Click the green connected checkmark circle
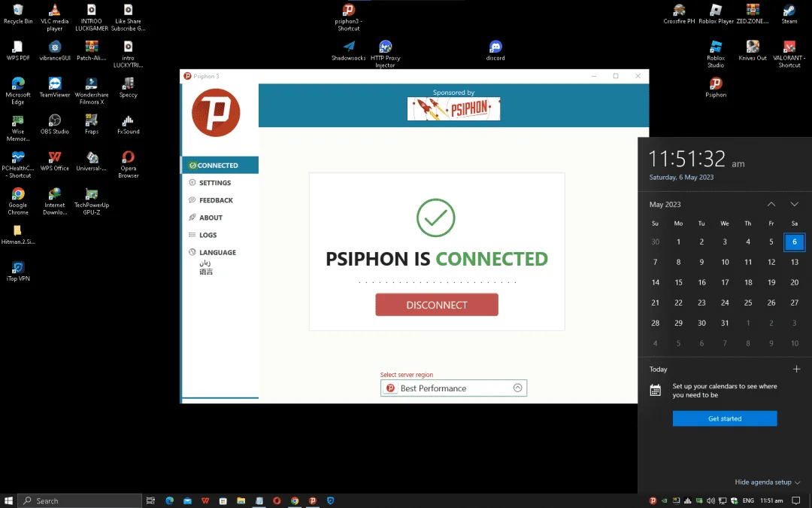812x508 pixels. (435, 217)
